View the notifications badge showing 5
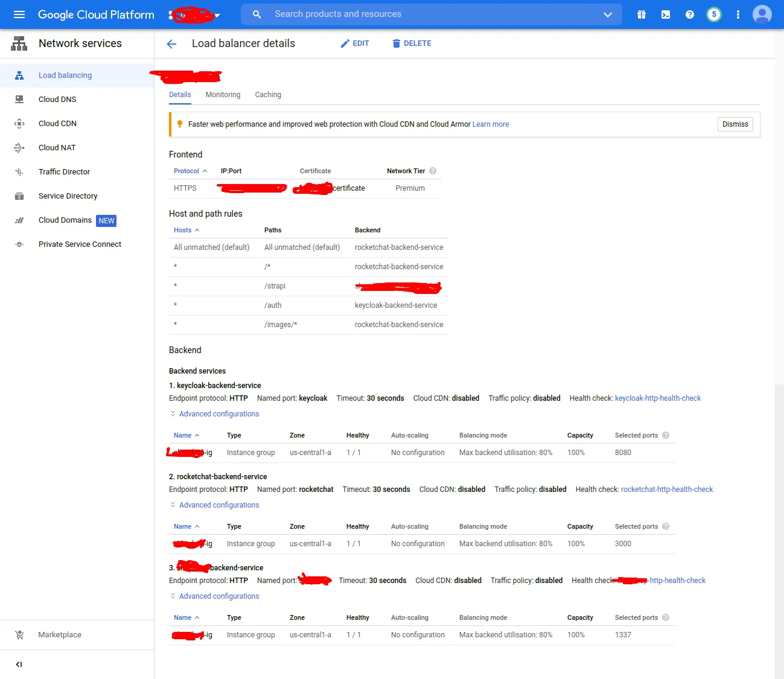The width and height of the screenshot is (784, 679). point(714,14)
